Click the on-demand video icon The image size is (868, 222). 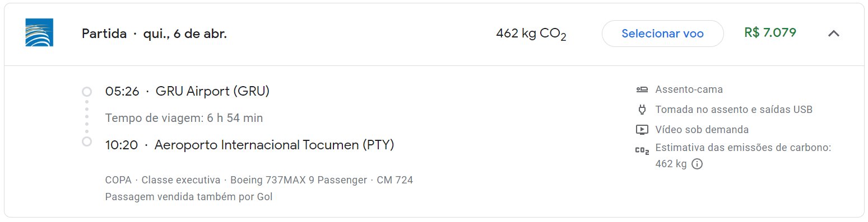point(642,130)
